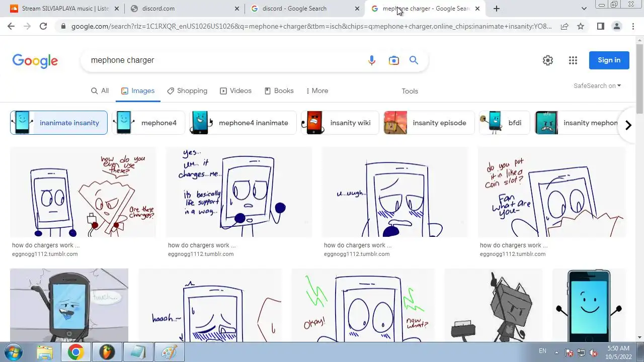Open Google quick settings gear
Screen dimensions: 644x362
[x=548, y=60]
